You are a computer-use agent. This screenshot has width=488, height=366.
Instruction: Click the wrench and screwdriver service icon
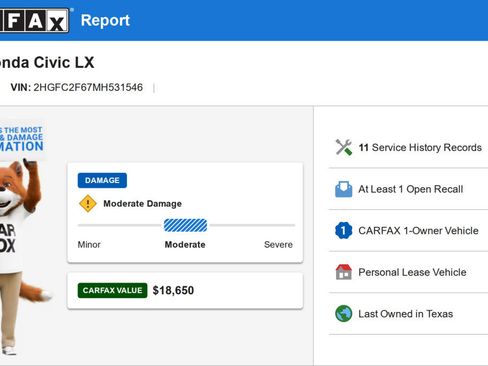pyautogui.click(x=343, y=147)
